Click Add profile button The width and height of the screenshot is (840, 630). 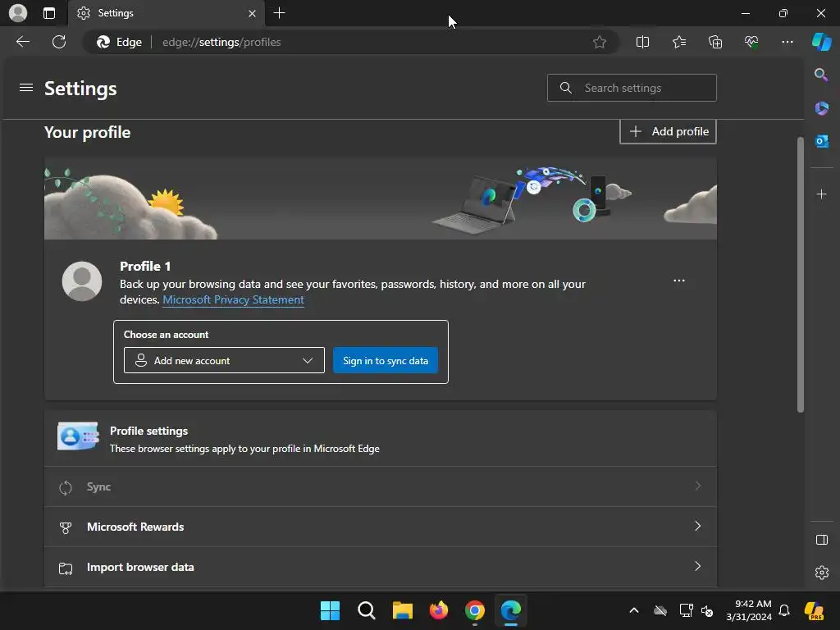[668, 131]
